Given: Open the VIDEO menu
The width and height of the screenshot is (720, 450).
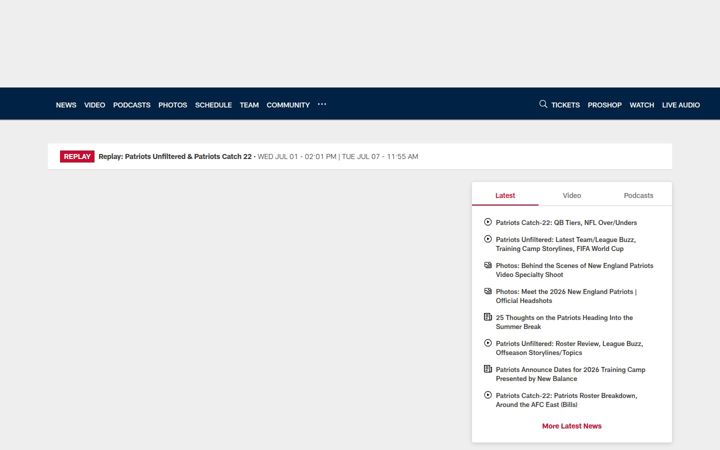Looking at the screenshot, I should tap(95, 105).
